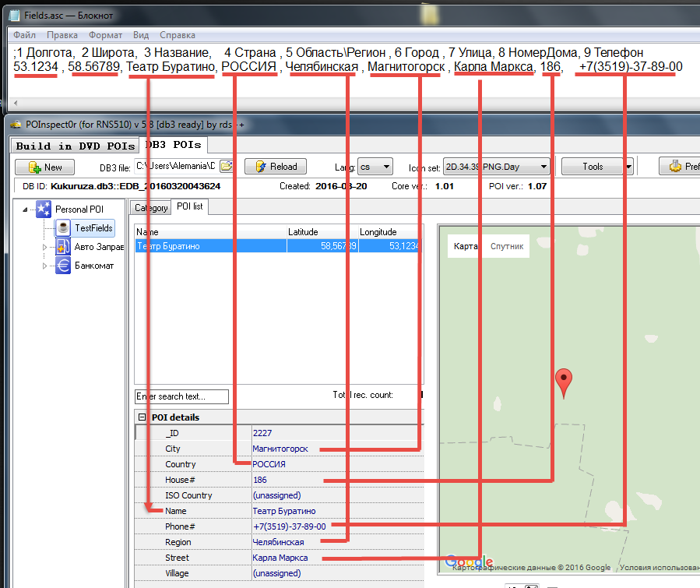Open the Lang dropdown showing cs

pyautogui.click(x=377, y=167)
